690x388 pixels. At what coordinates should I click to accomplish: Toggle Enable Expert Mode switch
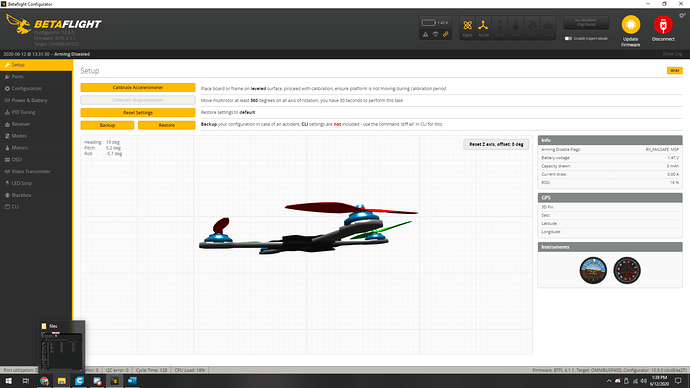tap(568, 38)
